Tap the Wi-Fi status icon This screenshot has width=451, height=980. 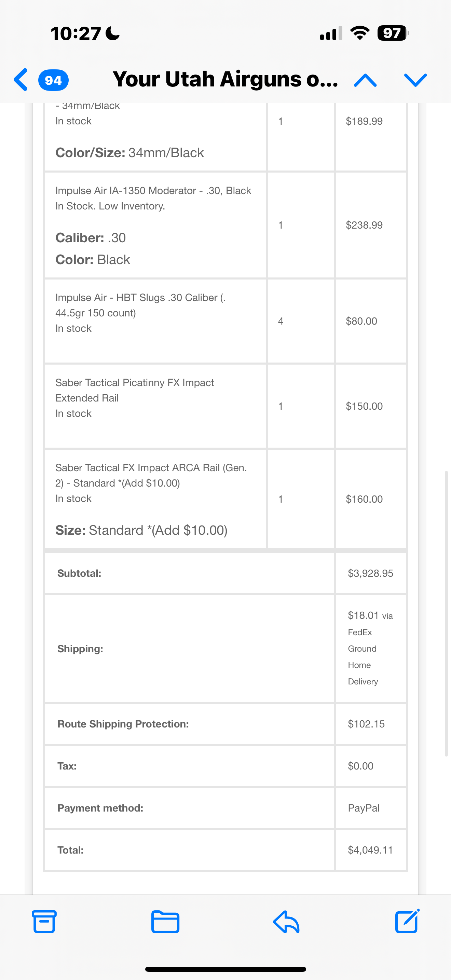coord(360,33)
